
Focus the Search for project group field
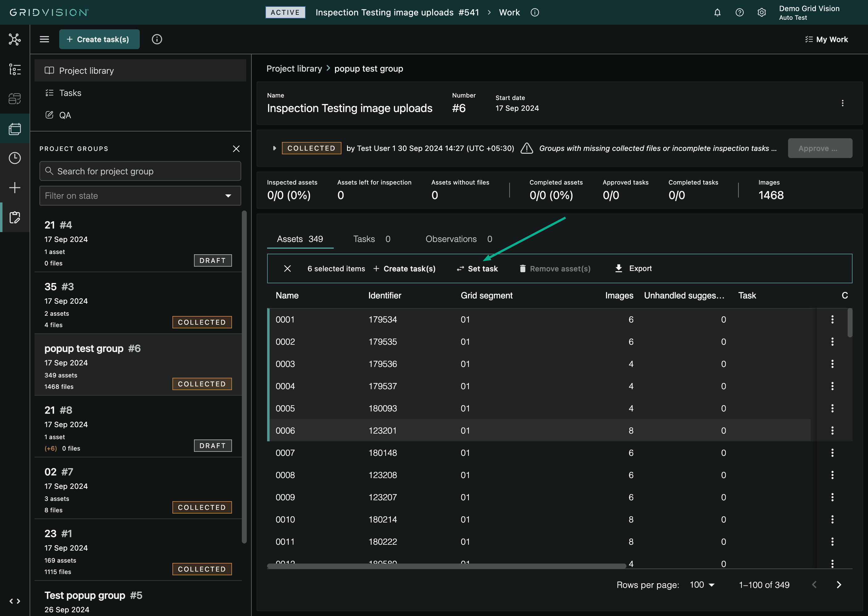[140, 171]
